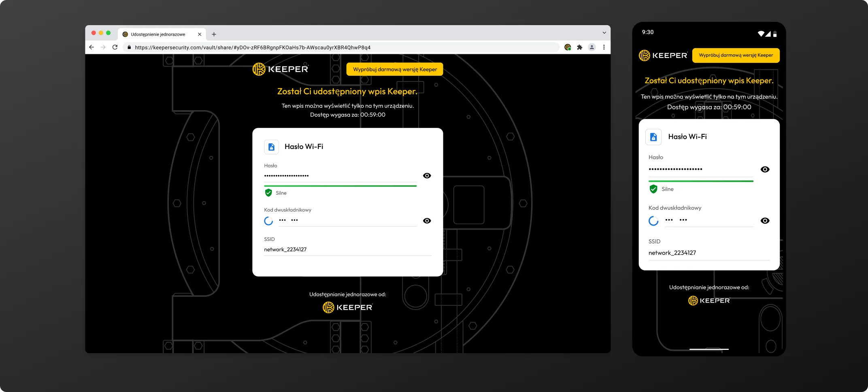
Task: Tap the Hasło Wi-Fi title on phone
Action: tap(687, 137)
